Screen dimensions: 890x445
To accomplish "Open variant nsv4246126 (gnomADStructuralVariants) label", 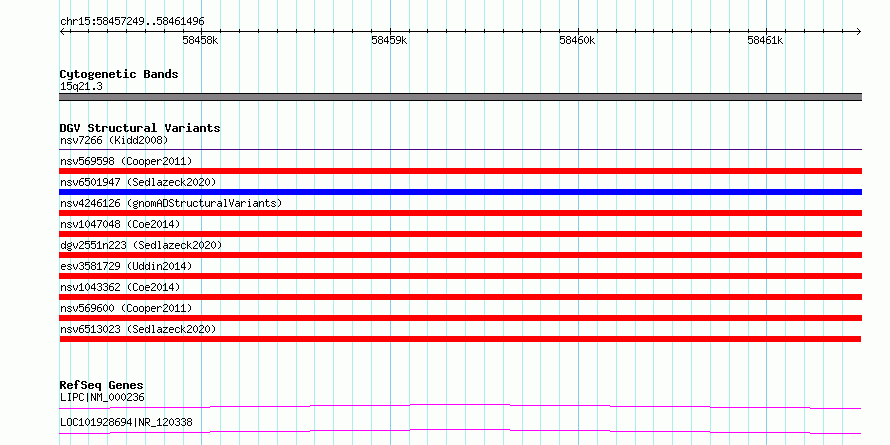I will click(171, 203).
